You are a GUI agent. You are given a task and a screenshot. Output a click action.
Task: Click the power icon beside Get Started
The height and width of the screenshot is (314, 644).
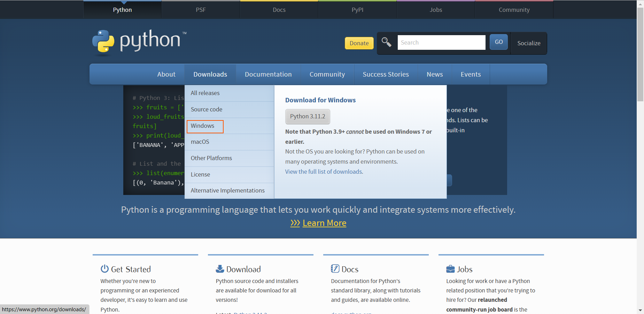104,269
